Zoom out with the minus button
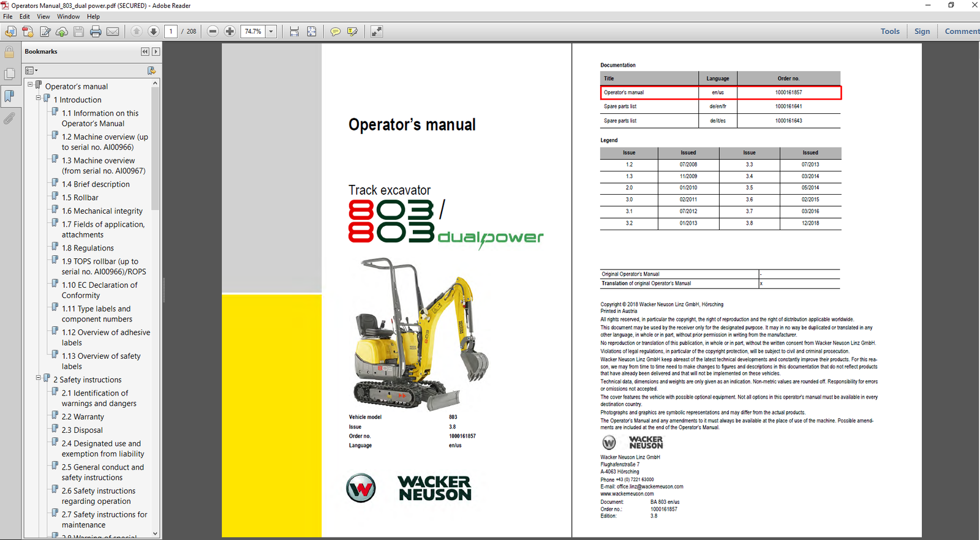This screenshot has height=540, width=980. click(x=213, y=31)
